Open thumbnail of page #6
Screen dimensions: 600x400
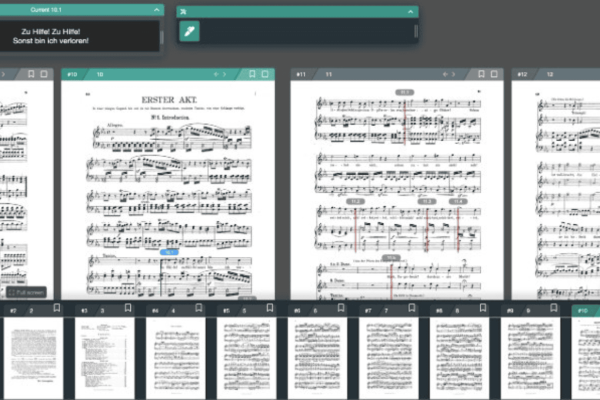(x=318, y=358)
